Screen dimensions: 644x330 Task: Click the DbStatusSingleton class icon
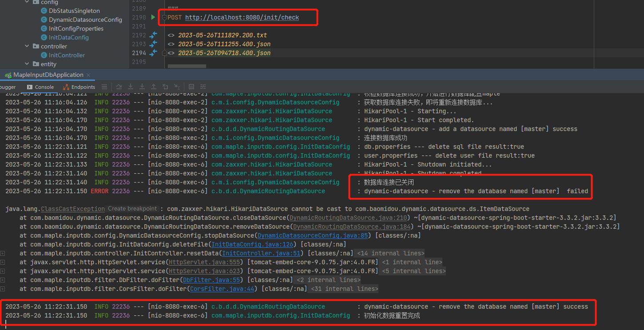pyautogui.click(x=44, y=11)
